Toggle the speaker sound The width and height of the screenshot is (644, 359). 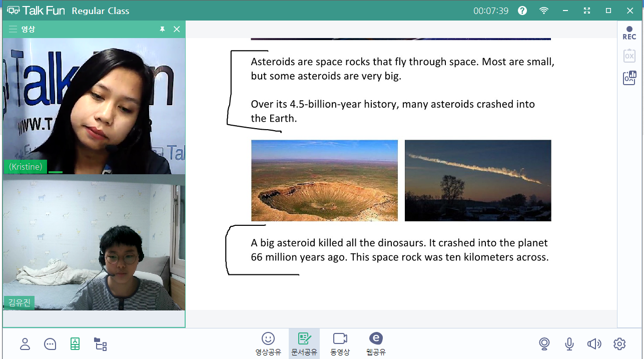point(594,344)
